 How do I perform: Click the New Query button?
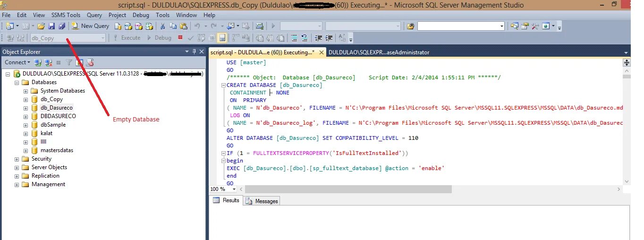(x=90, y=26)
